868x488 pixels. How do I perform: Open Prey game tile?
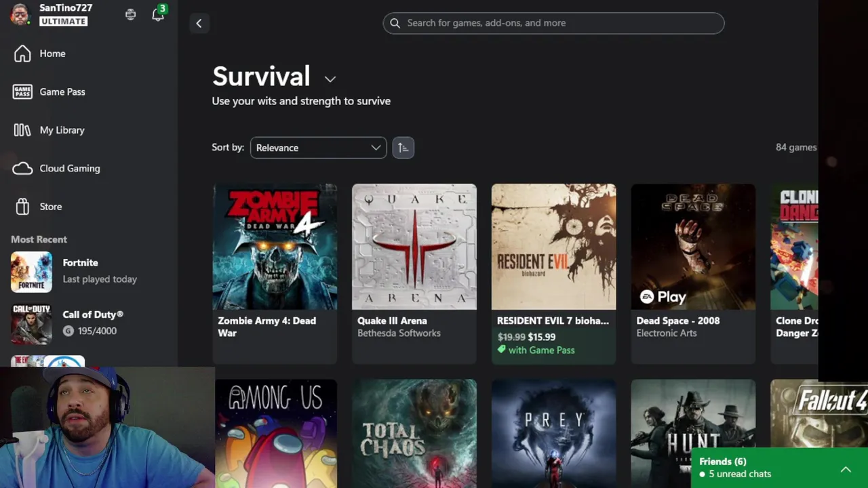pos(554,434)
